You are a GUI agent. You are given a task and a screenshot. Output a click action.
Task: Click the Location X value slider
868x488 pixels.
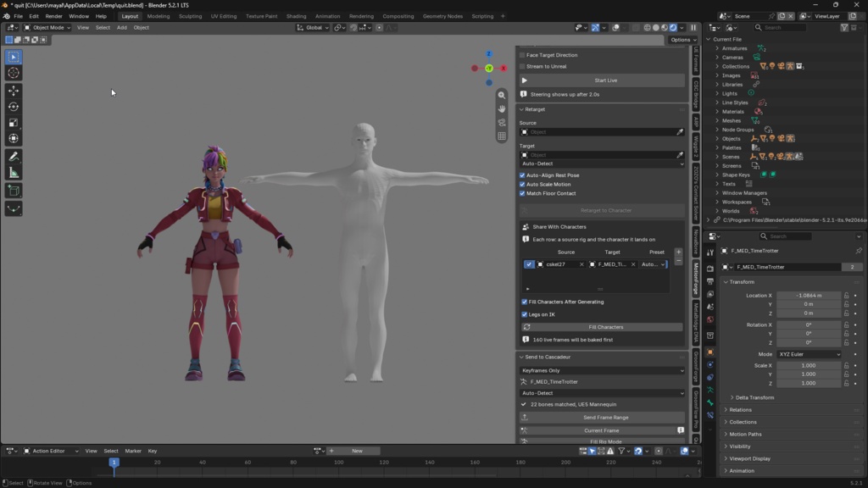point(809,296)
